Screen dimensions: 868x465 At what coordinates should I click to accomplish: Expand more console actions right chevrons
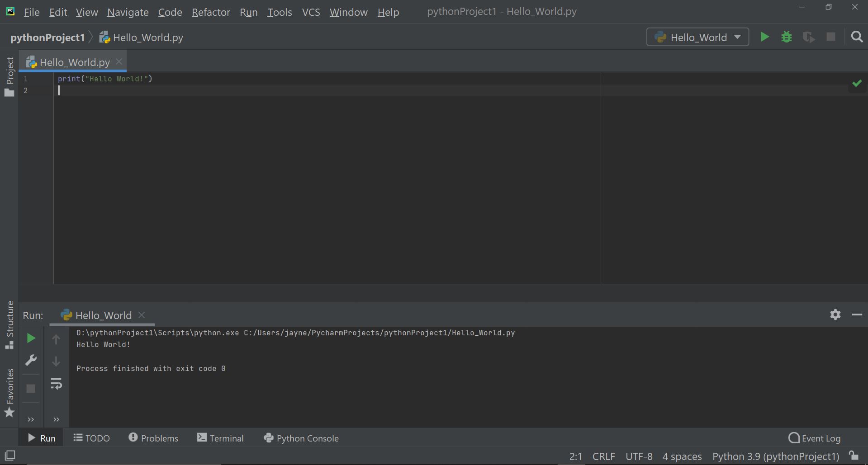pyautogui.click(x=56, y=419)
